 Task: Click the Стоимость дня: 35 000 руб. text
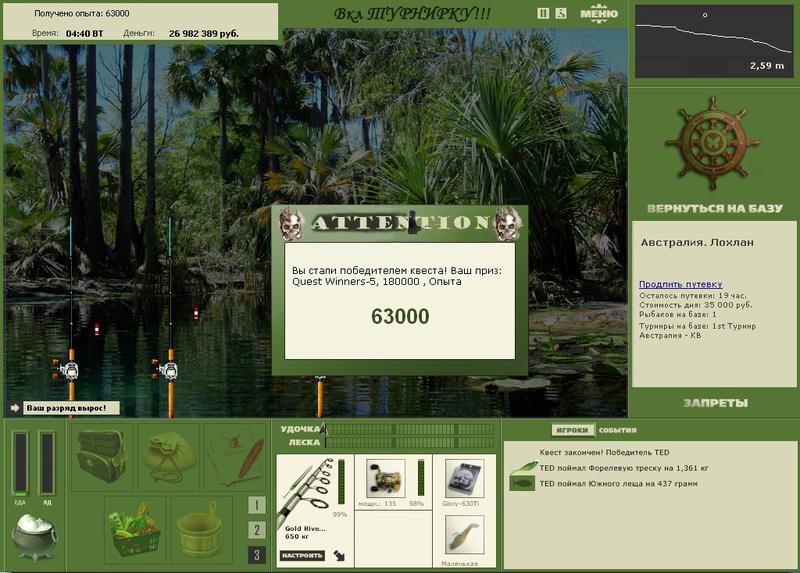tap(695, 305)
